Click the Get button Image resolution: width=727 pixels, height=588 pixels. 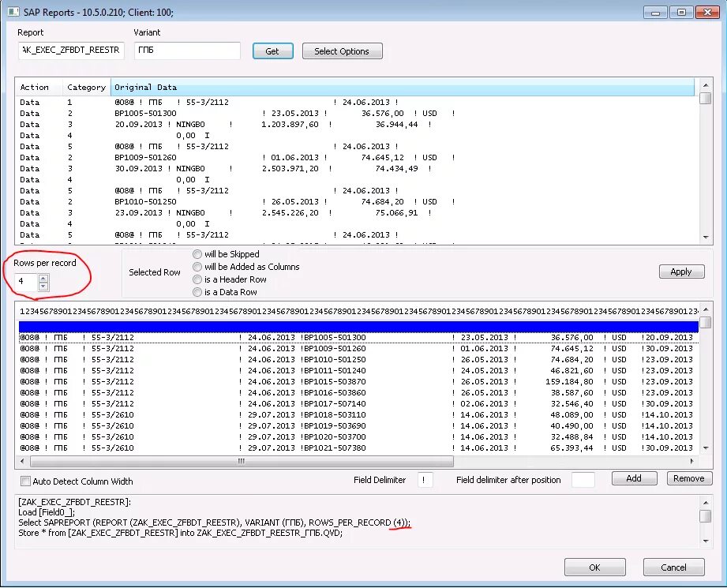[x=272, y=51]
